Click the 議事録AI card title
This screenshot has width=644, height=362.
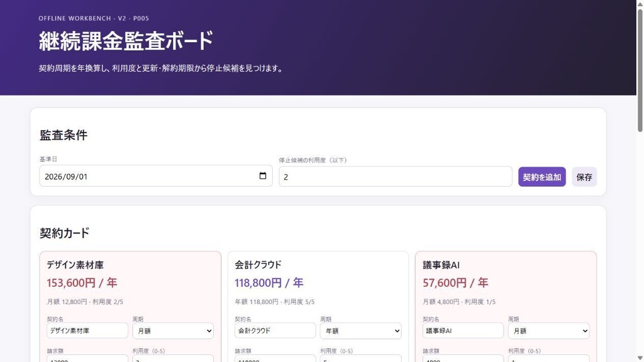441,265
